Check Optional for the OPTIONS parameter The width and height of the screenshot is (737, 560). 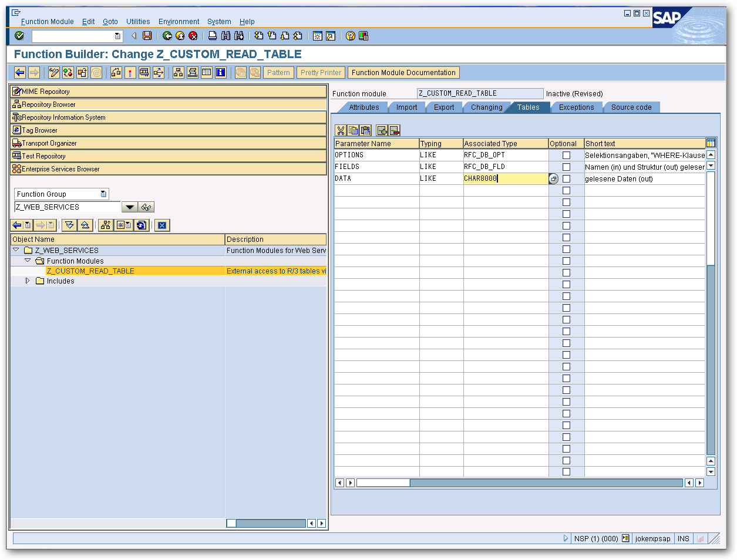(x=566, y=155)
